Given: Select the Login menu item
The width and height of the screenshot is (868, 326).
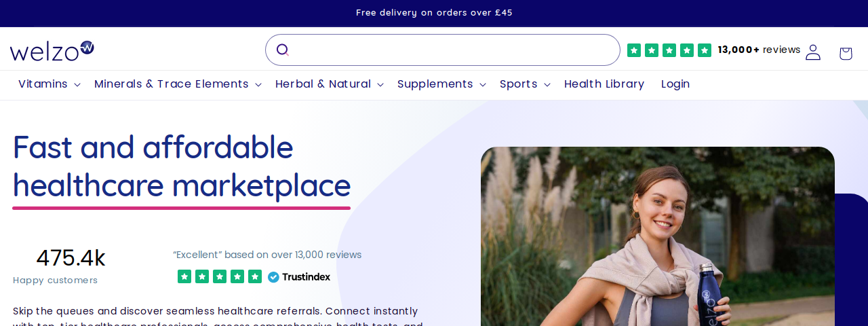Looking at the screenshot, I should [x=675, y=84].
